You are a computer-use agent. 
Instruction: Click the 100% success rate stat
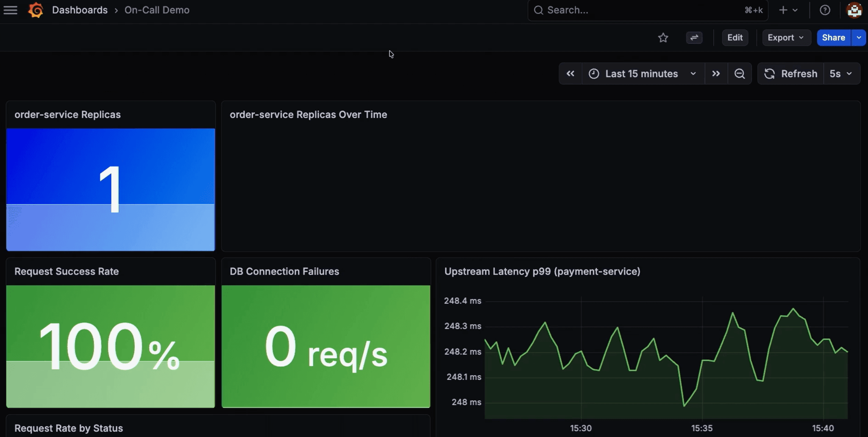pyautogui.click(x=110, y=346)
